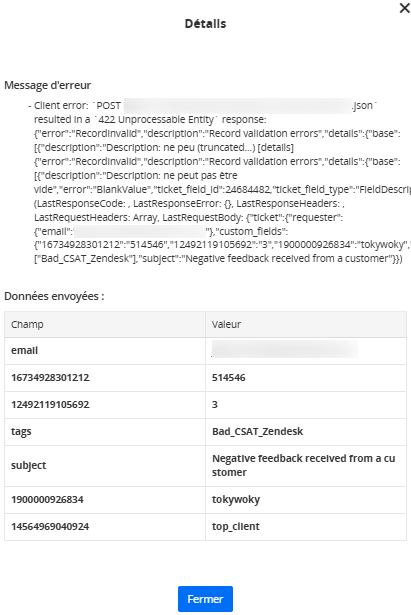
Task: Click the value 3 cell
Action: click(x=306, y=405)
